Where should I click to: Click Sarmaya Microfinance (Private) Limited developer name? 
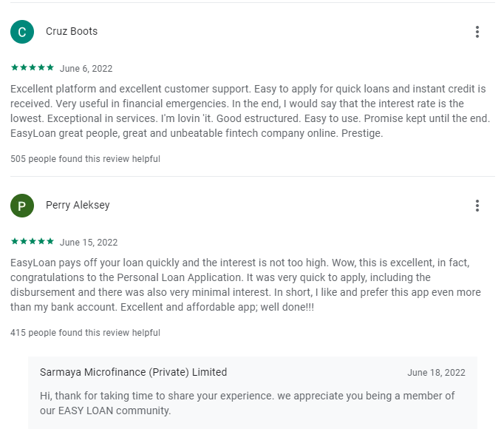(x=133, y=373)
